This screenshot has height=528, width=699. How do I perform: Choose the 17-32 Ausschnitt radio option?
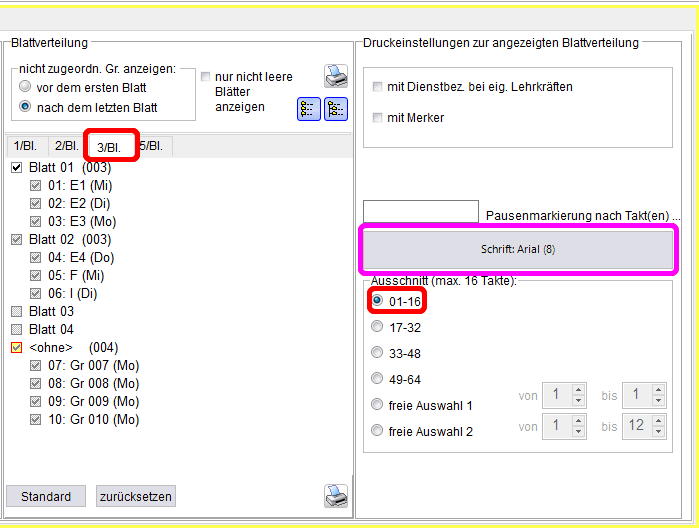point(377,326)
